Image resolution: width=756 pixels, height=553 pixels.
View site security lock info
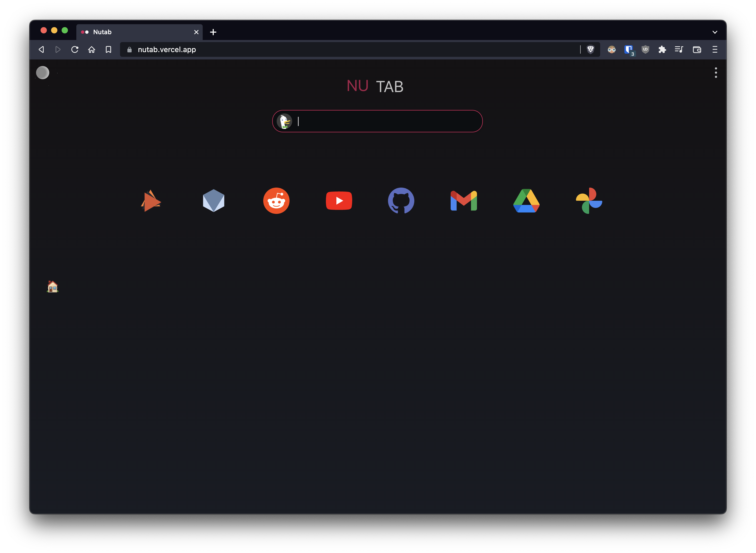coord(129,49)
